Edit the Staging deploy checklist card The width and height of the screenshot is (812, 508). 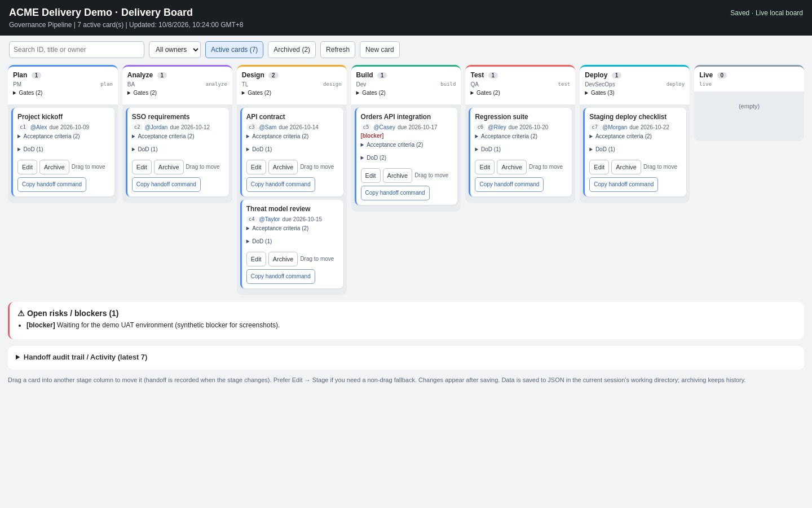coord(599,167)
